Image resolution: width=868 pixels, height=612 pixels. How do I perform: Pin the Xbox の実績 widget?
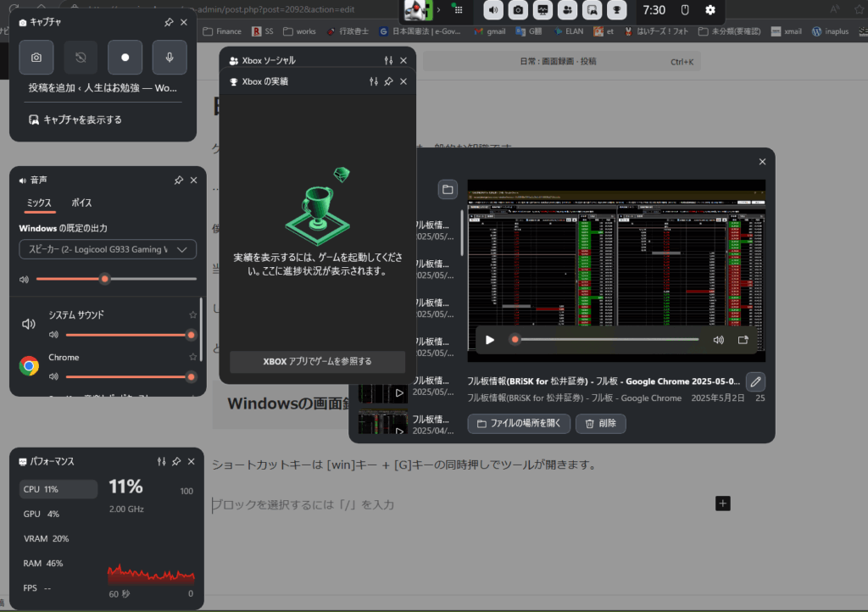(x=388, y=82)
